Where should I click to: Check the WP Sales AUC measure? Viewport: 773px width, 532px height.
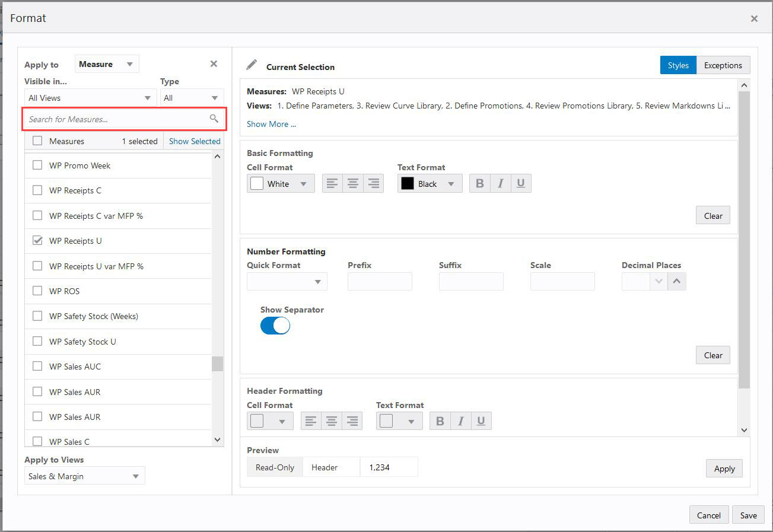(37, 367)
